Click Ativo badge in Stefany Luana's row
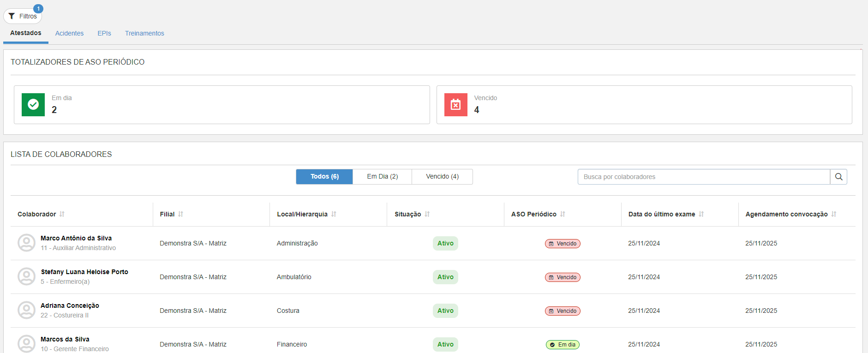Screen dimensions: 868x353 point(445,277)
